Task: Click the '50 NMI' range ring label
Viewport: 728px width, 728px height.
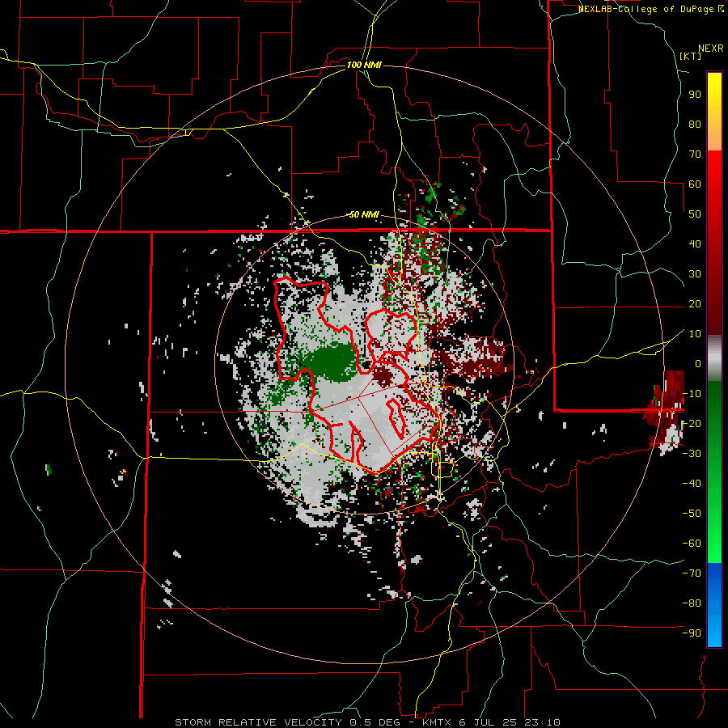Action: [365, 214]
